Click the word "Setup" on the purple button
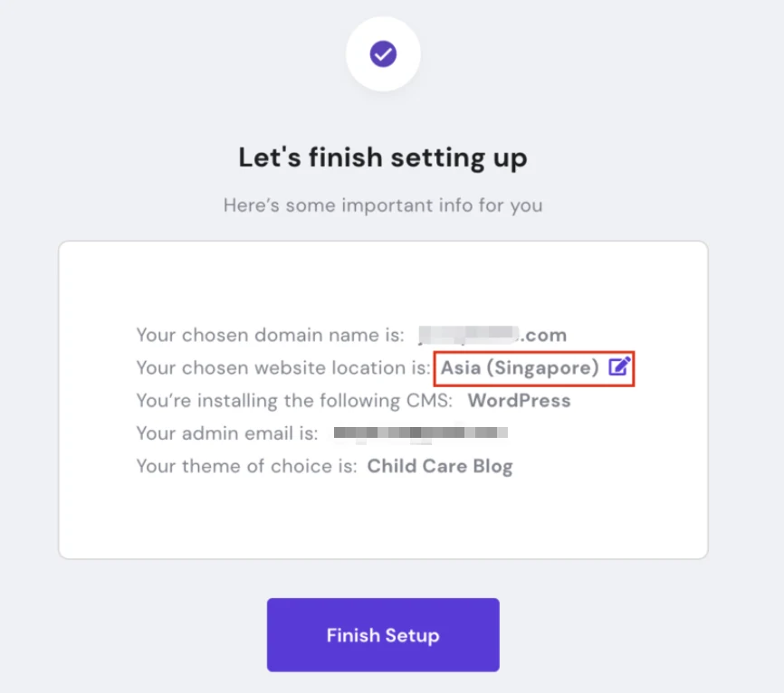Screen dimensions: 784x693 [x=412, y=635]
